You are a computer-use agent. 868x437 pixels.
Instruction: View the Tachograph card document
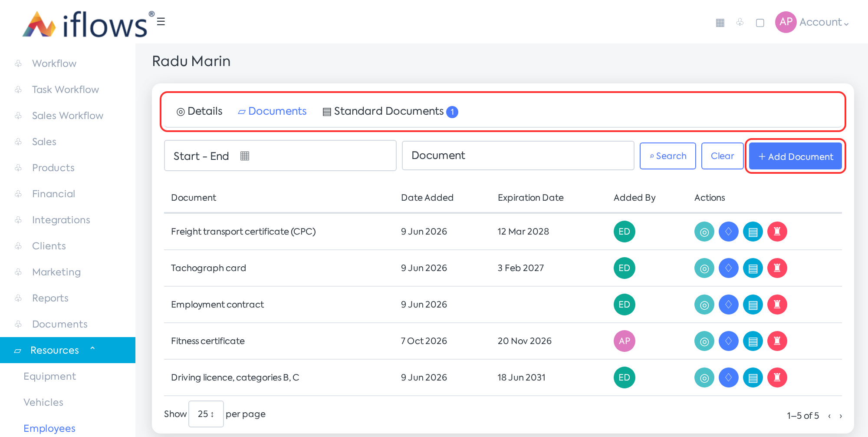[x=704, y=268]
